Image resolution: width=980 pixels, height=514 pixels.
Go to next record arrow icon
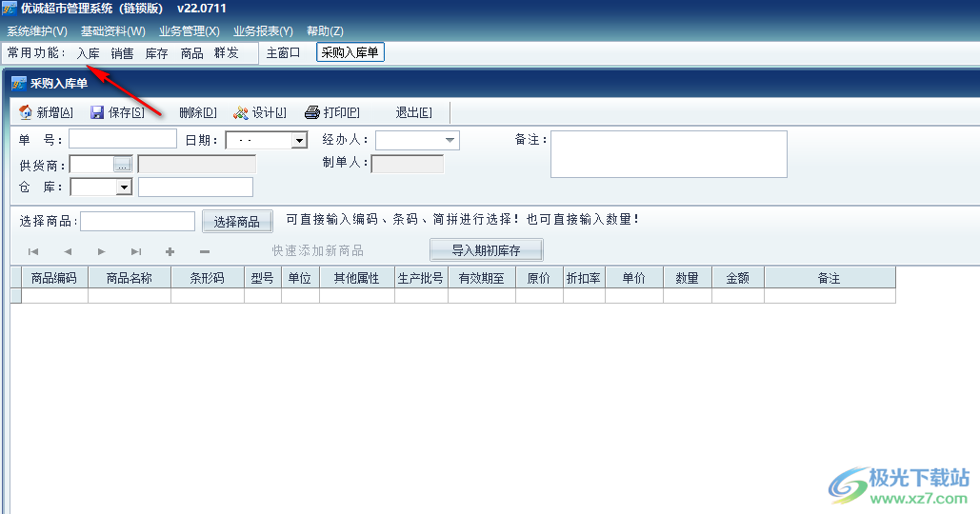coord(101,251)
